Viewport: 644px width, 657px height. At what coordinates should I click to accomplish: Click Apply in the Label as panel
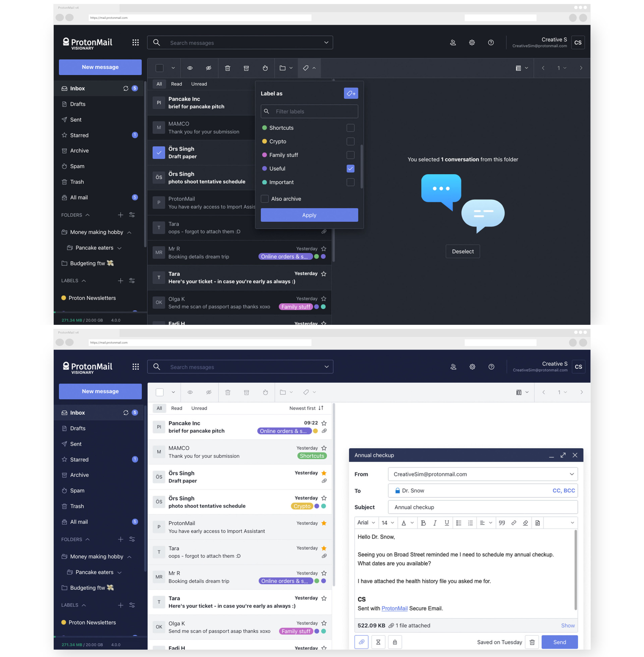pyautogui.click(x=309, y=215)
